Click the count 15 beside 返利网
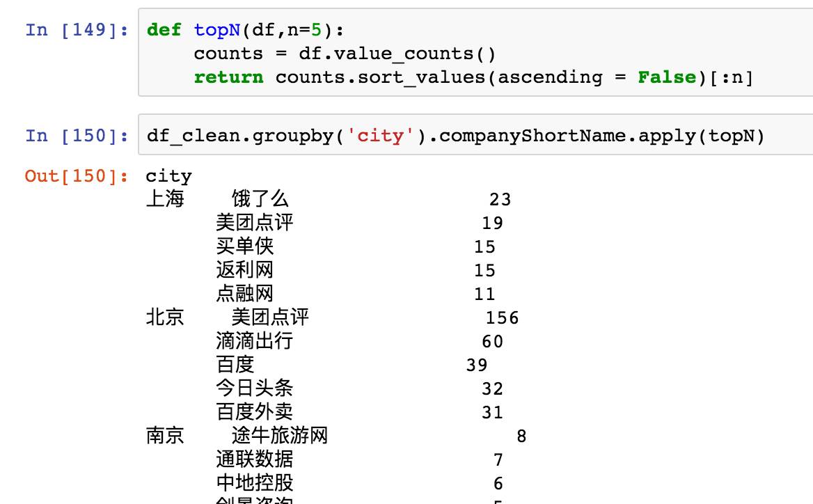Viewport: 813px width, 504px height. tap(484, 271)
